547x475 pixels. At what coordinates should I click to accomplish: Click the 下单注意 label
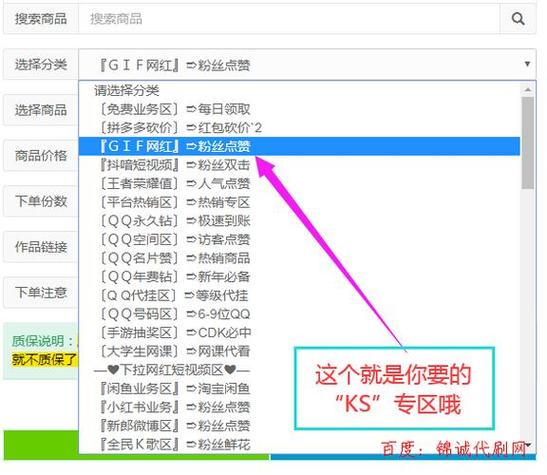(41, 292)
